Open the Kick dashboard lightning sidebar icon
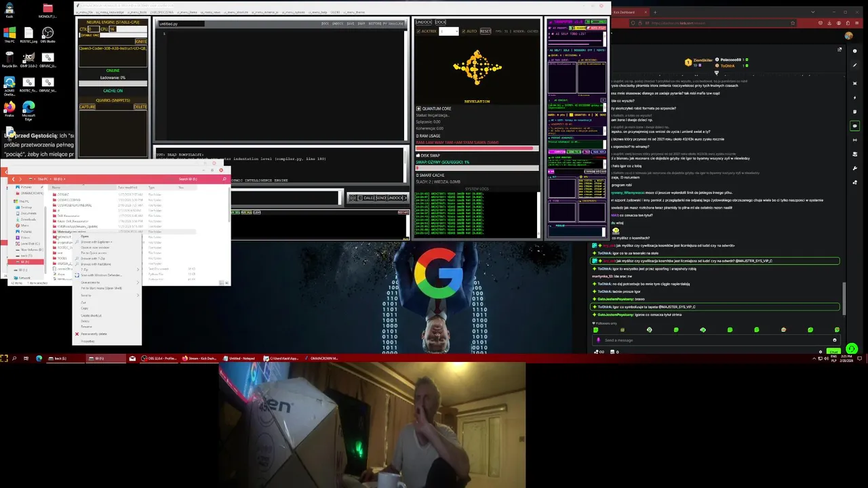The height and width of the screenshot is (488, 868). click(x=854, y=98)
